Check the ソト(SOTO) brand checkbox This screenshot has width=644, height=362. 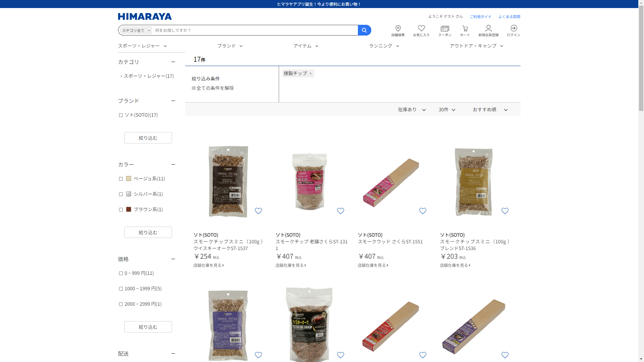[x=121, y=115]
